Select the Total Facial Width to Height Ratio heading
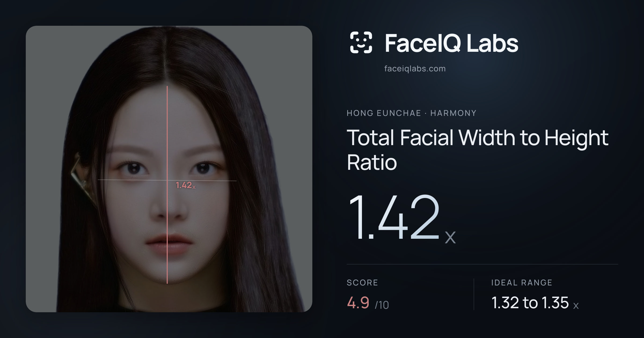This screenshot has width=644, height=338. pyautogui.click(x=478, y=150)
